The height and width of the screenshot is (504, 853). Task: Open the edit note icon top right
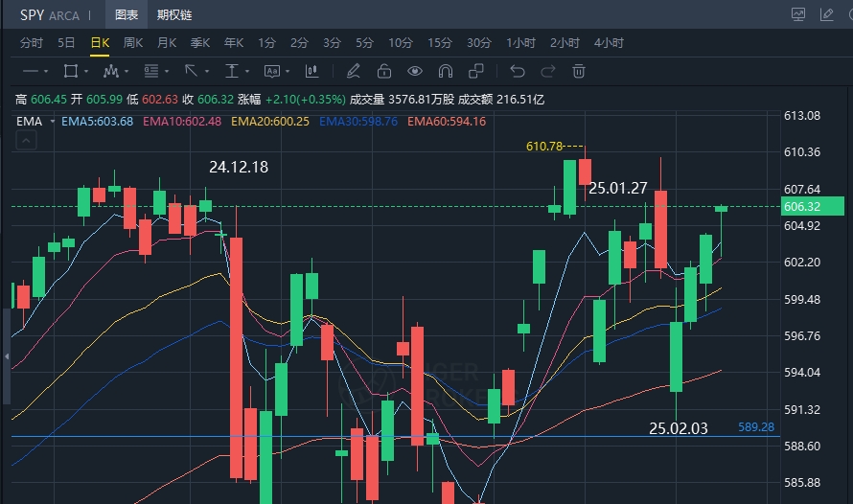[x=827, y=14]
